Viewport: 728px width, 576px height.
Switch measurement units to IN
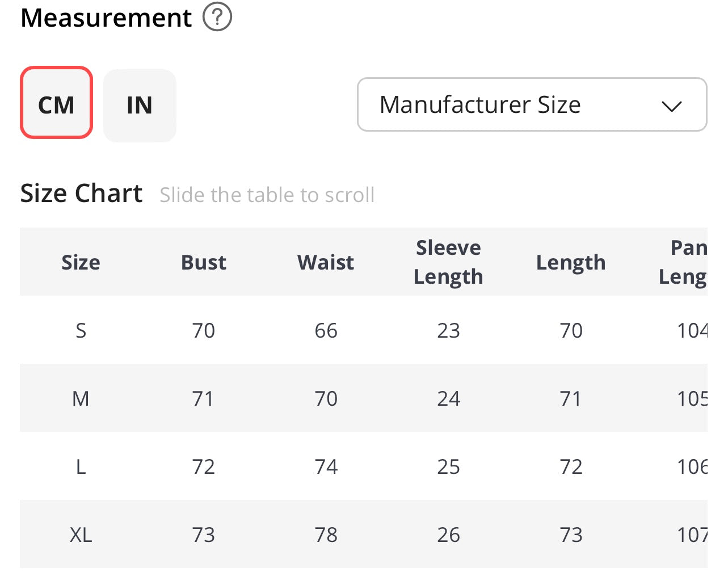coord(140,105)
